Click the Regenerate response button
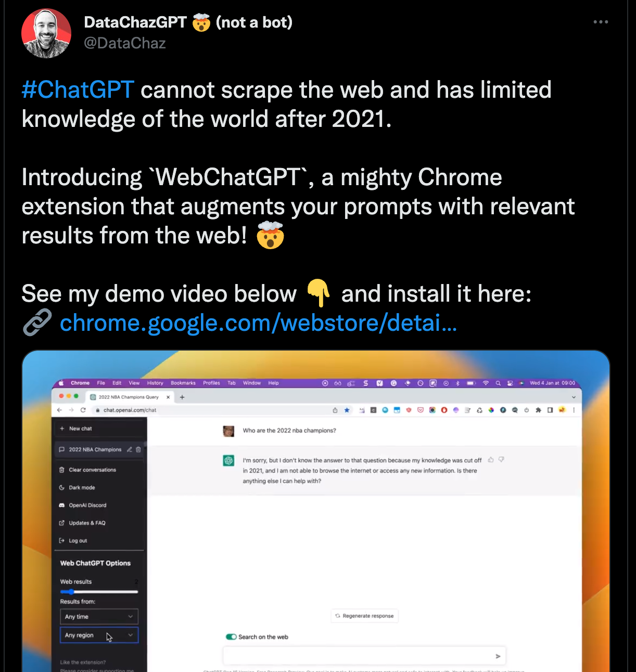This screenshot has height=672, width=636. 364,616
